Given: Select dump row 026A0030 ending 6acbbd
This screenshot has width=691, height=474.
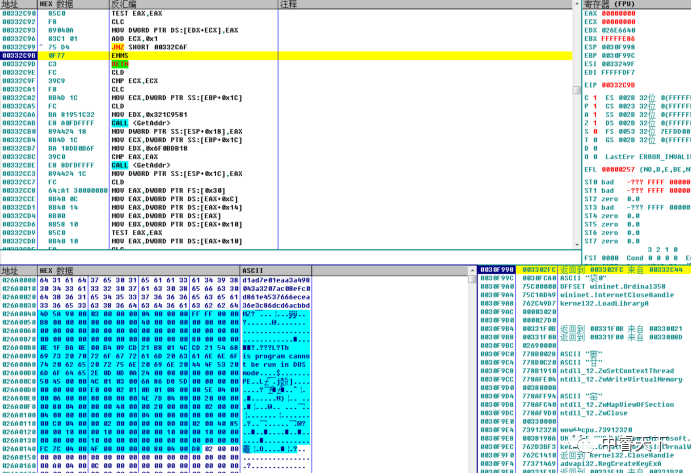Looking at the screenshot, I should point(156,306).
